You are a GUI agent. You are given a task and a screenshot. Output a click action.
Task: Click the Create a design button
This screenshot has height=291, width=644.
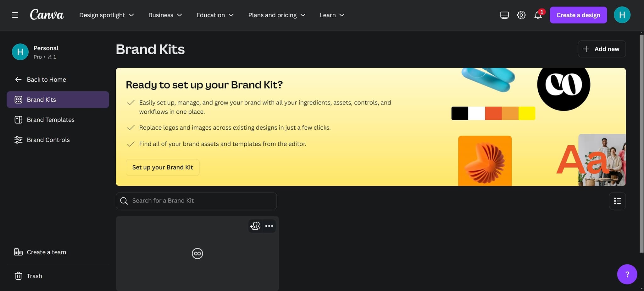coord(578,15)
